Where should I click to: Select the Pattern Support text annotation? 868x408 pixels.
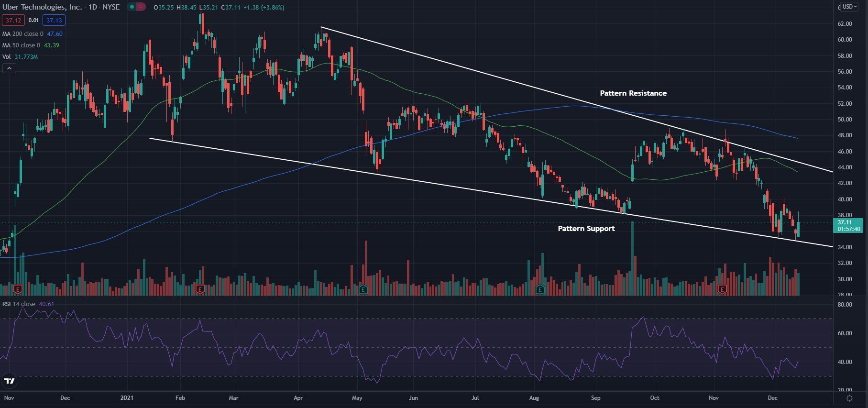[x=586, y=229]
